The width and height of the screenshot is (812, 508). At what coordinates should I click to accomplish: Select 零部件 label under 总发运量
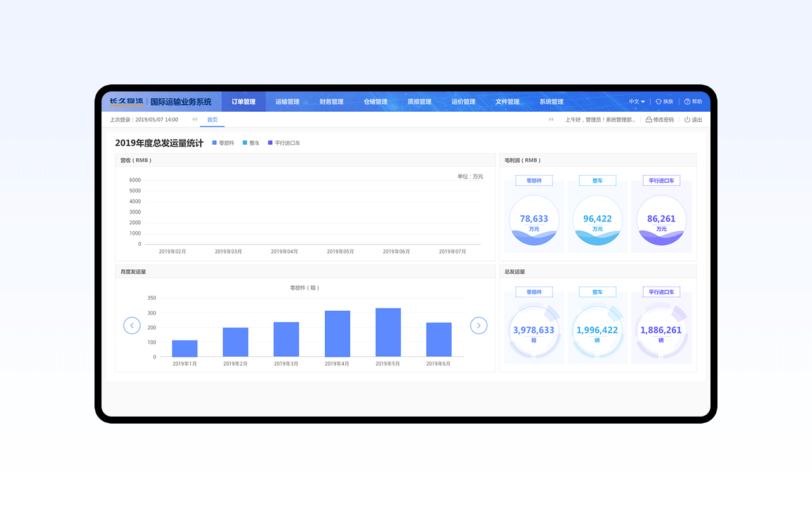tap(534, 292)
